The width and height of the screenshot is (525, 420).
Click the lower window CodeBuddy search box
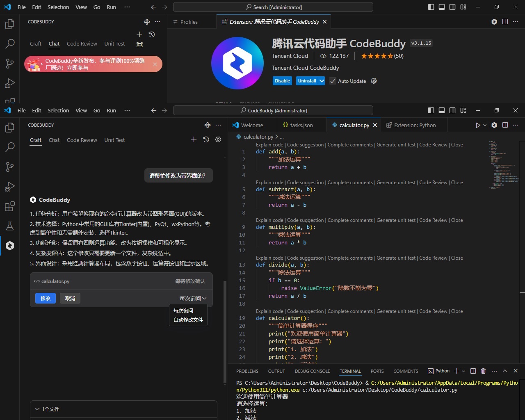tap(273, 110)
